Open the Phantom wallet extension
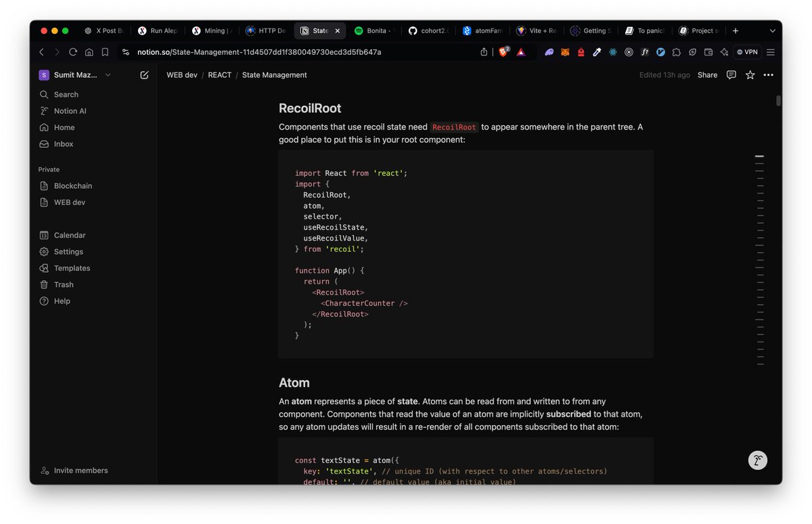The height and width of the screenshot is (524, 812). pyautogui.click(x=549, y=52)
